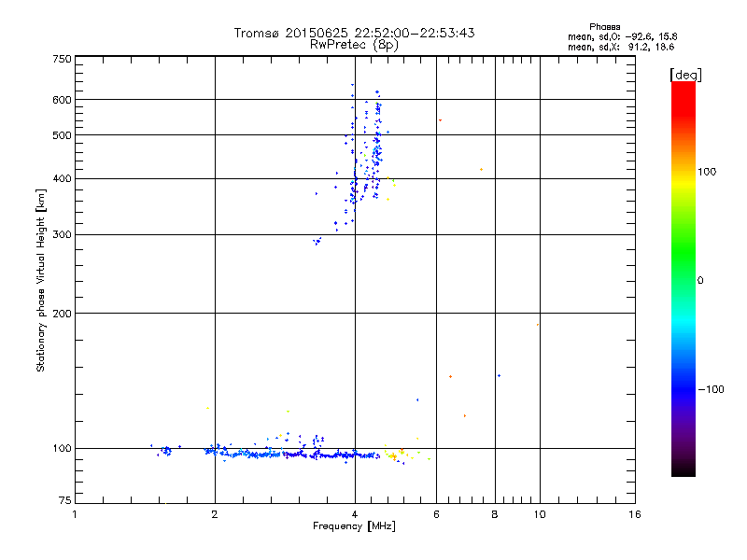This screenshot has height=560, width=747.
Task: Click the orange data point near 7.5 MHz, 420 km
Action: [x=481, y=170]
